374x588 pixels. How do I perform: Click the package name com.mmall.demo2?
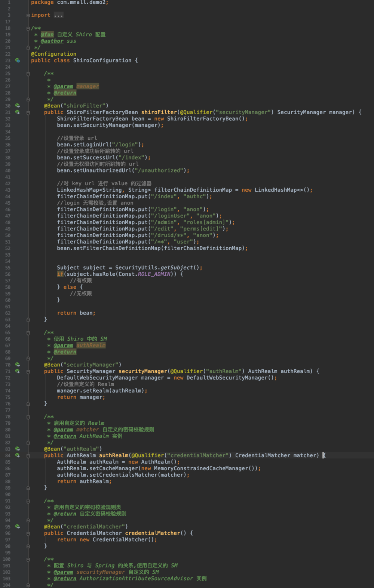tap(81, 3)
